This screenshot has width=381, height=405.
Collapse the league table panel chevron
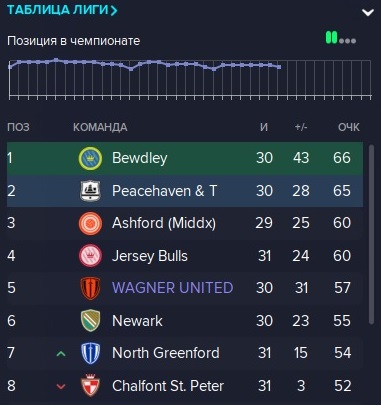tap(368, 13)
